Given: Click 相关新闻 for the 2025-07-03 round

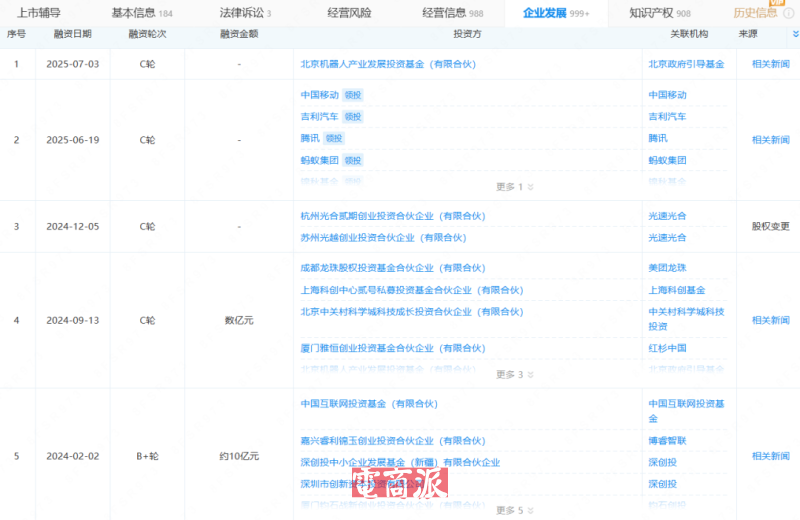Looking at the screenshot, I should click(770, 63).
